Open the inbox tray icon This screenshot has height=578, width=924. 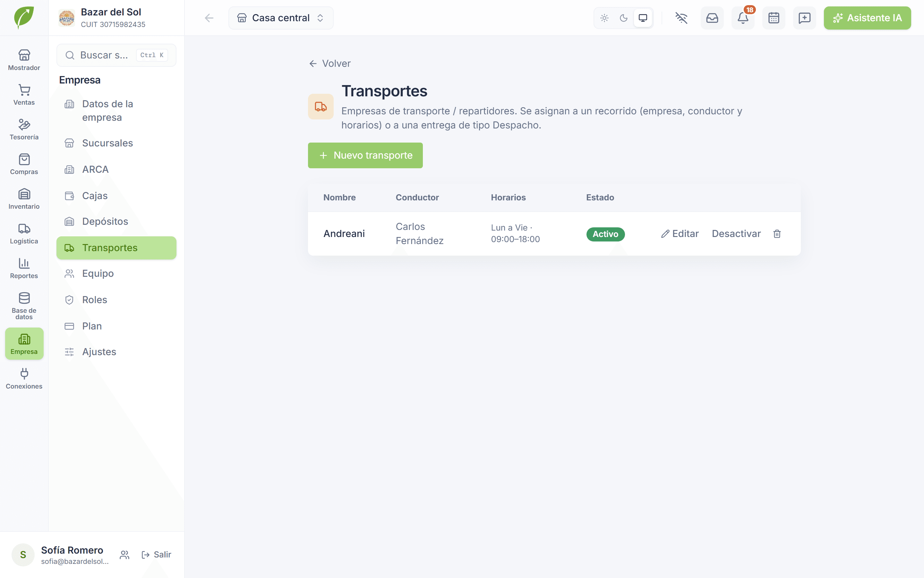[x=712, y=18]
